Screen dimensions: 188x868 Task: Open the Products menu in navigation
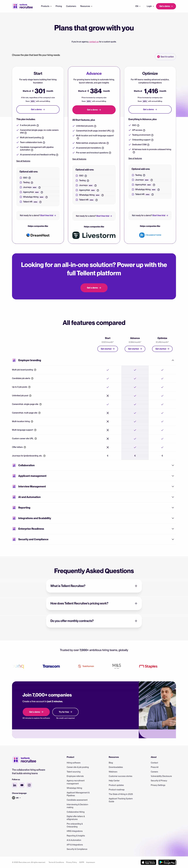[x=46, y=6]
